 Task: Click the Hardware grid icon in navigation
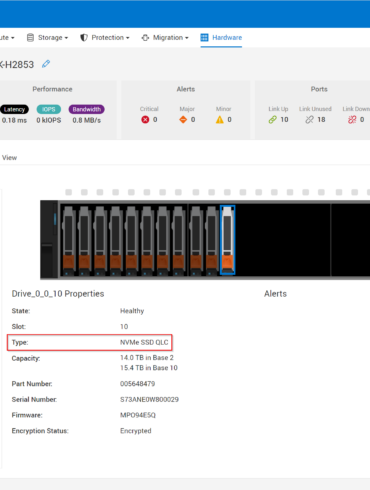click(204, 37)
